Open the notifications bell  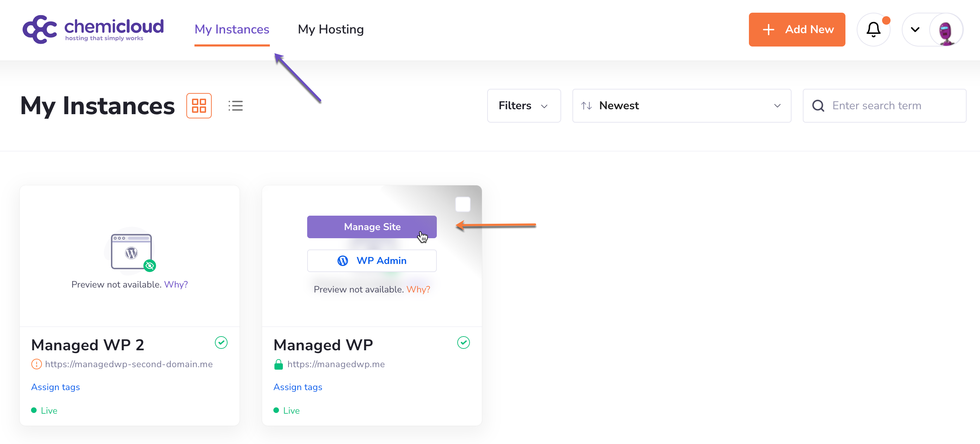(x=874, y=29)
